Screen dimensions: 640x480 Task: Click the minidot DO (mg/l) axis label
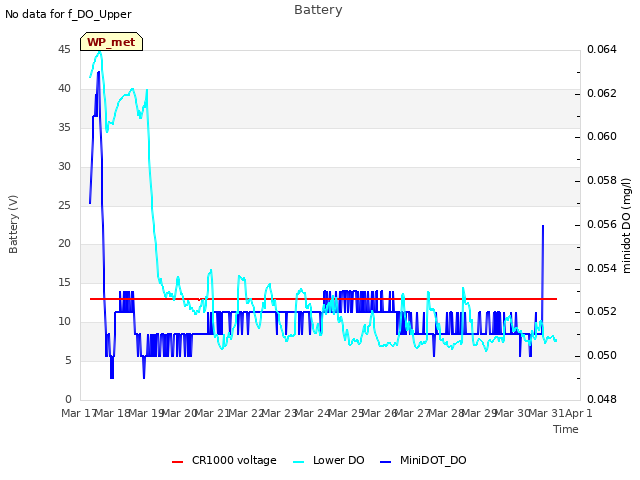627,225
